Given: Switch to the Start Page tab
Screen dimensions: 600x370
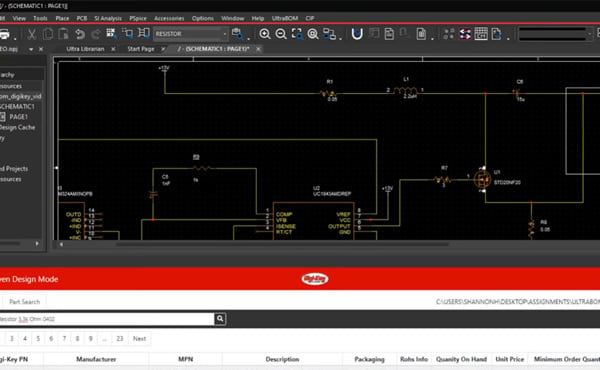Looking at the screenshot, I should 141,49.
